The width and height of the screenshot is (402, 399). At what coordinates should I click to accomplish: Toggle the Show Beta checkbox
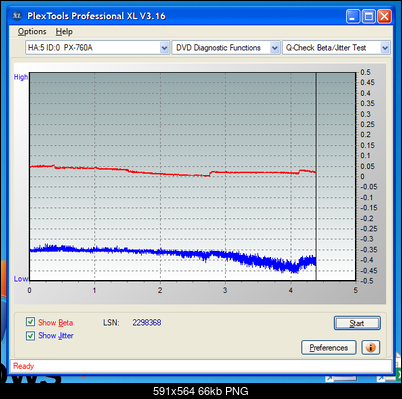(x=30, y=322)
